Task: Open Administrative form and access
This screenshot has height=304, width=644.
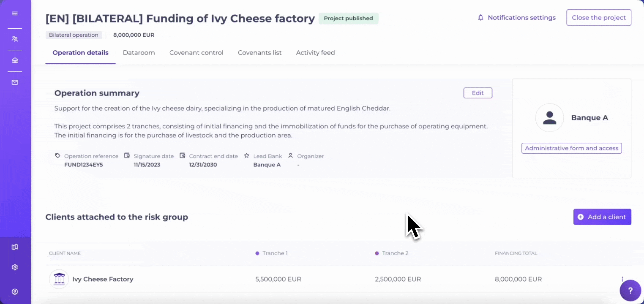Action: (x=571, y=148)
